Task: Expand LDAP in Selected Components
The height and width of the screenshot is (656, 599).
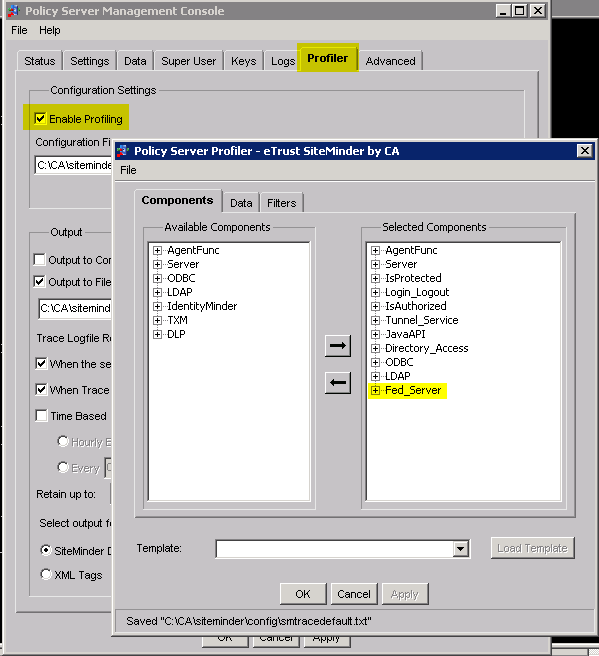Action: point(375,376)
